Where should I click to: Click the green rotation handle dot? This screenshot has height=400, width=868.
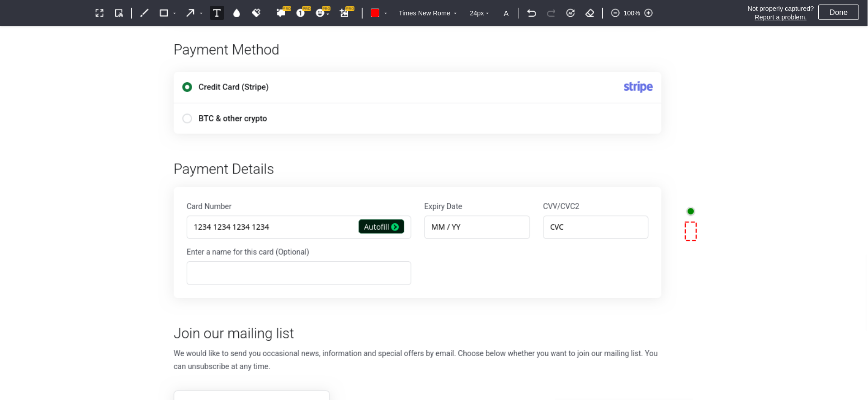(x=691, y=211)
